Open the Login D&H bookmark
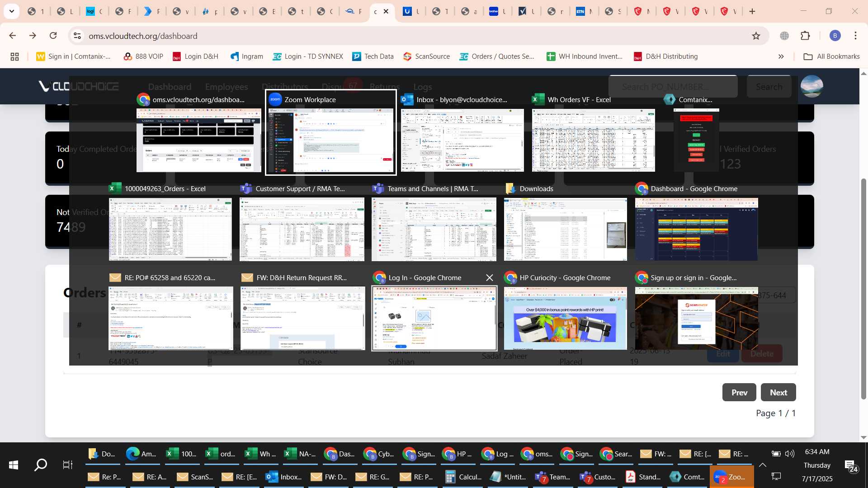The height and width of the screenshot is (488, 868). 195,56
